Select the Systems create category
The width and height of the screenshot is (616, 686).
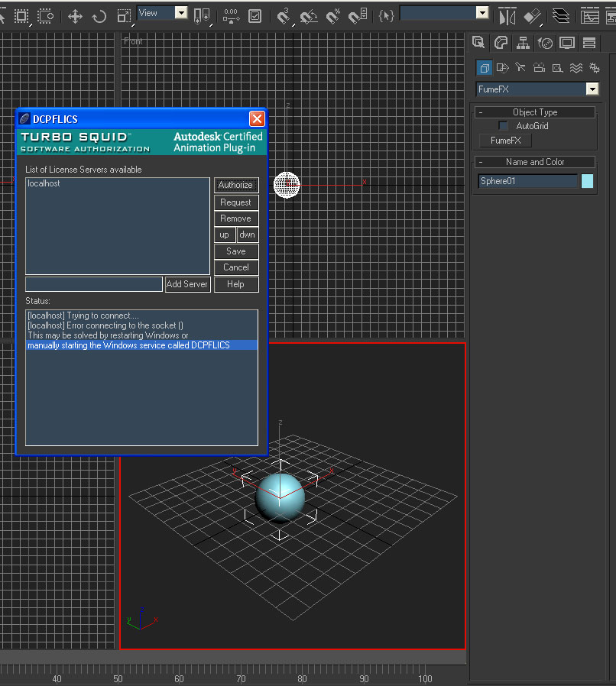(x=594, y=68)
